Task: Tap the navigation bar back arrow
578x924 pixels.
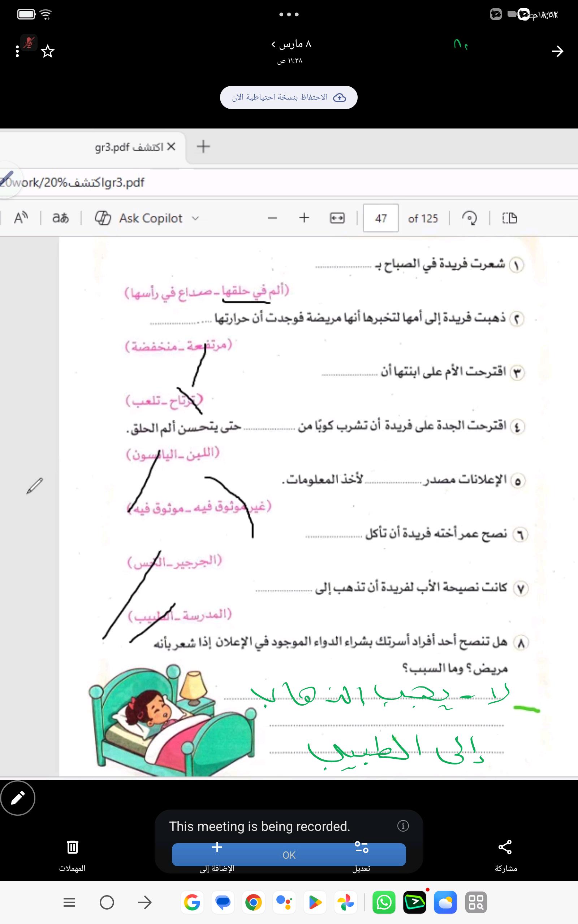Action: (x=144, y=902)
